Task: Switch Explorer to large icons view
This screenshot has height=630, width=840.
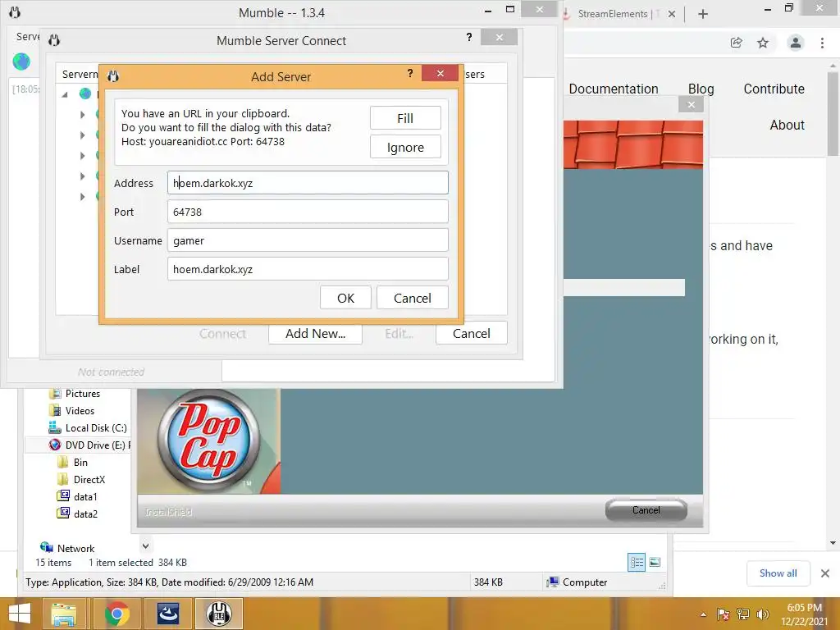Action: [x=655, y=562]
